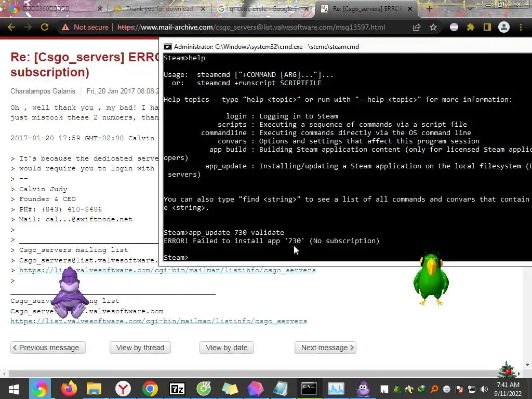Expand the tab search chevron
The height and width of the screenshot is (399, 532).
click(x=470, y=9)
